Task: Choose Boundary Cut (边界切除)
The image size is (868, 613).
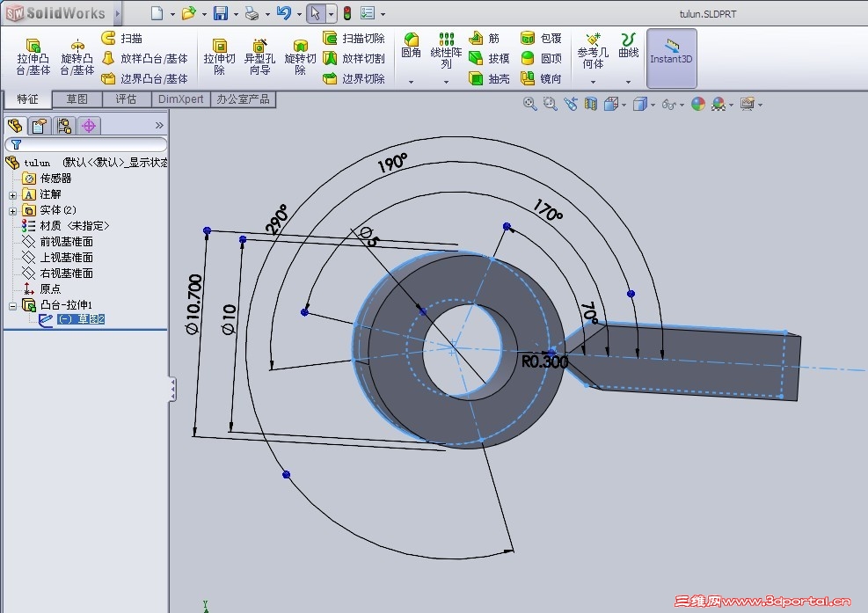Action: (354, 78)
